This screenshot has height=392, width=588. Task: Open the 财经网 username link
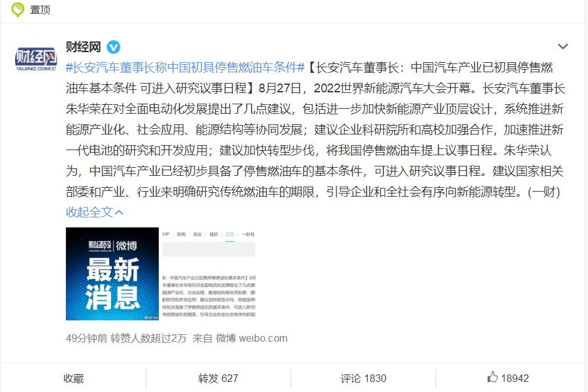pos(83,47)
